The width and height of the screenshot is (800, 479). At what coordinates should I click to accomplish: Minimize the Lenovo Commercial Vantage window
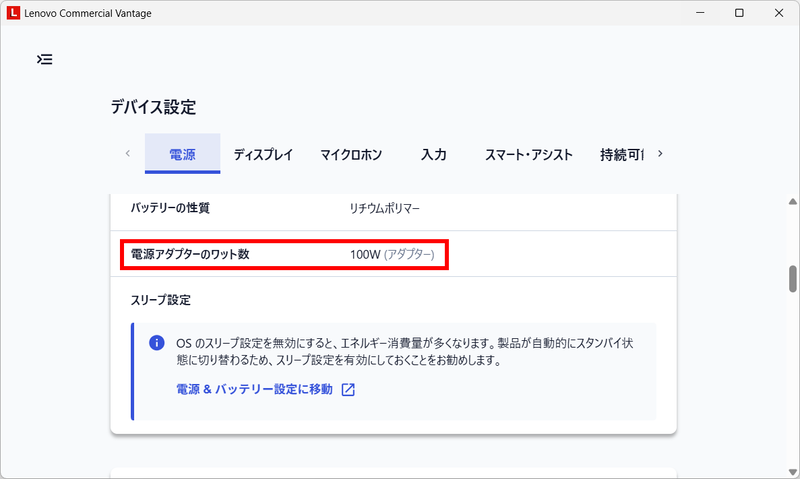pyautogui.click(x=701, y=13)
